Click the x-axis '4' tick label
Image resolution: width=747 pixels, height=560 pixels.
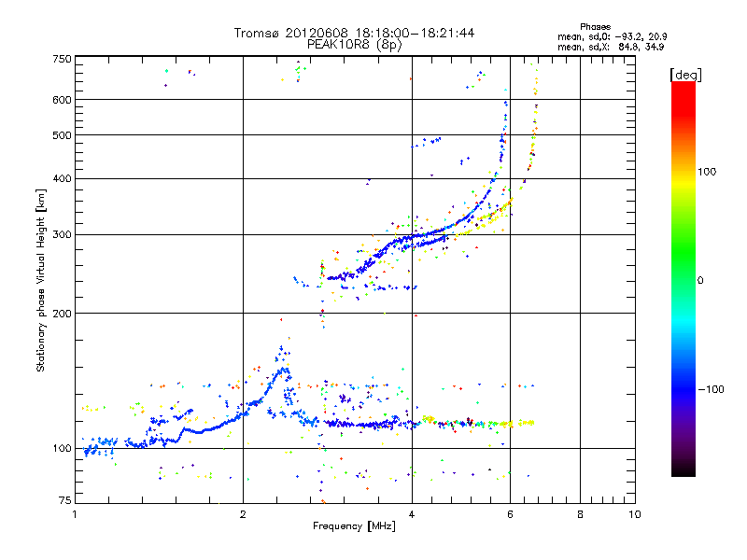point(412,514)
